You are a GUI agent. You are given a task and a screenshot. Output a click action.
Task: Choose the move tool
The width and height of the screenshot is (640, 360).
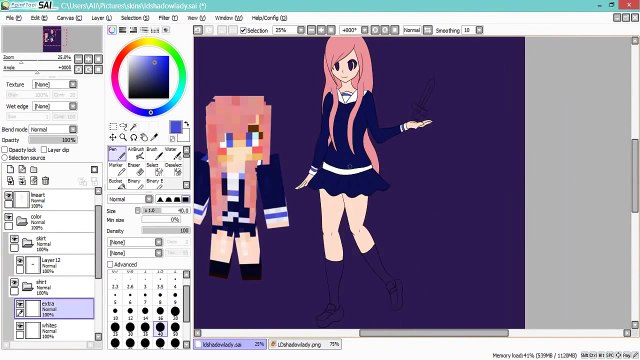click(113, 137)
